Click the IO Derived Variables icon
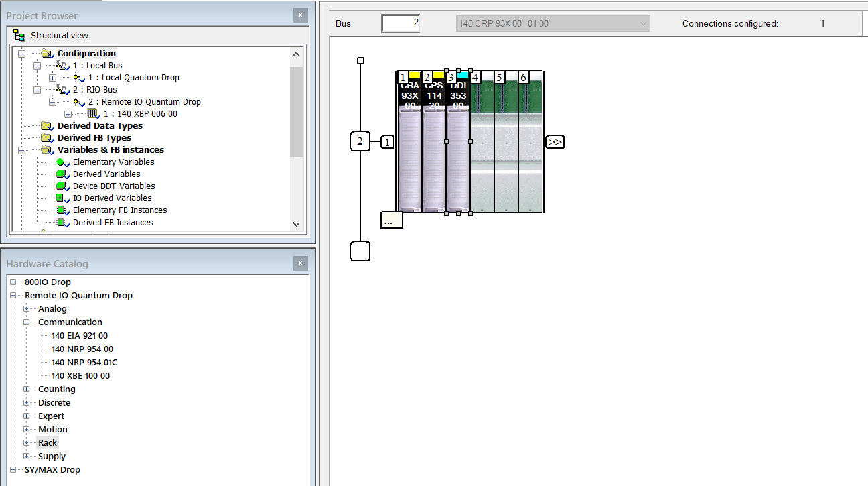This screenshot has height=486, width=868. tap(62, 198)
